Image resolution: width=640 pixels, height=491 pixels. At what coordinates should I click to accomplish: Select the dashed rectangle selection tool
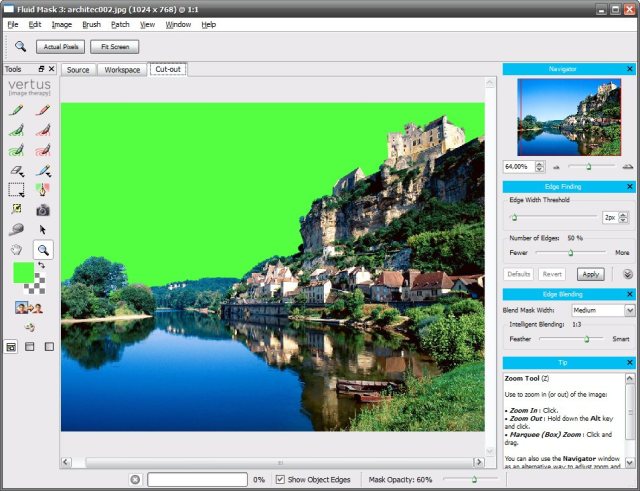pos(16,189)
